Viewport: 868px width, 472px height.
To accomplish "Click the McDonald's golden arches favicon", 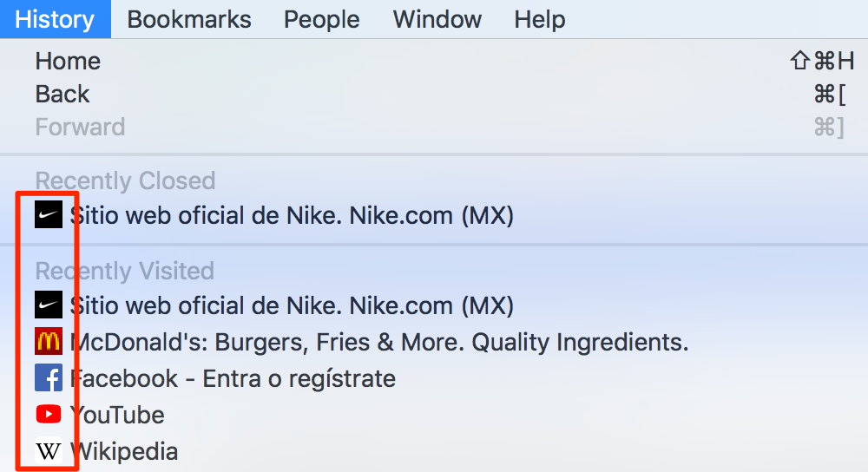I will click(x=49, y=342).
